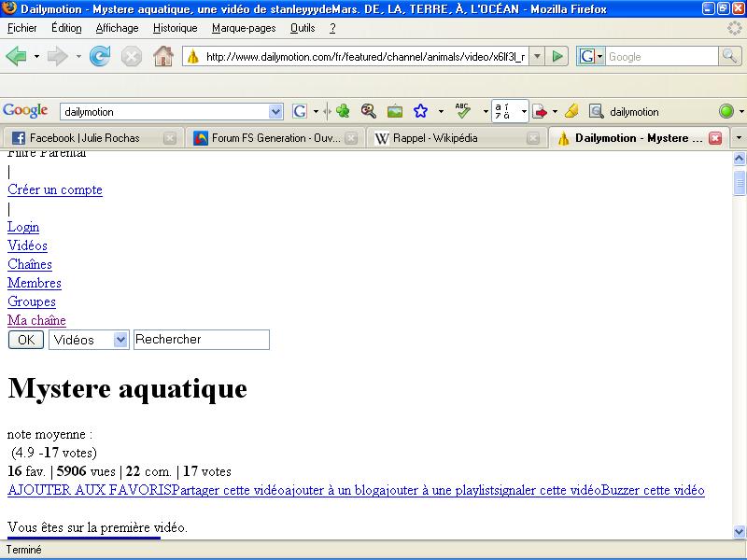747x560 pixels.
Task: Open the Affichage menu
Action: tap(117, 28)
